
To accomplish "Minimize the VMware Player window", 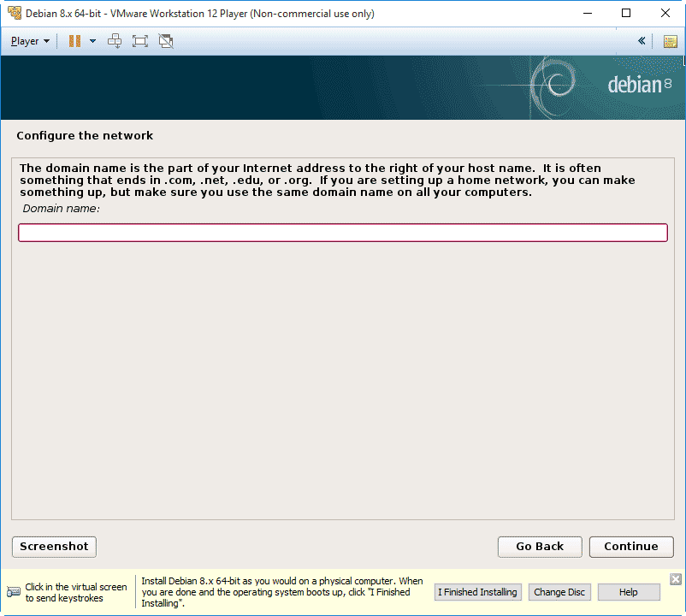I will pos(587,14).
